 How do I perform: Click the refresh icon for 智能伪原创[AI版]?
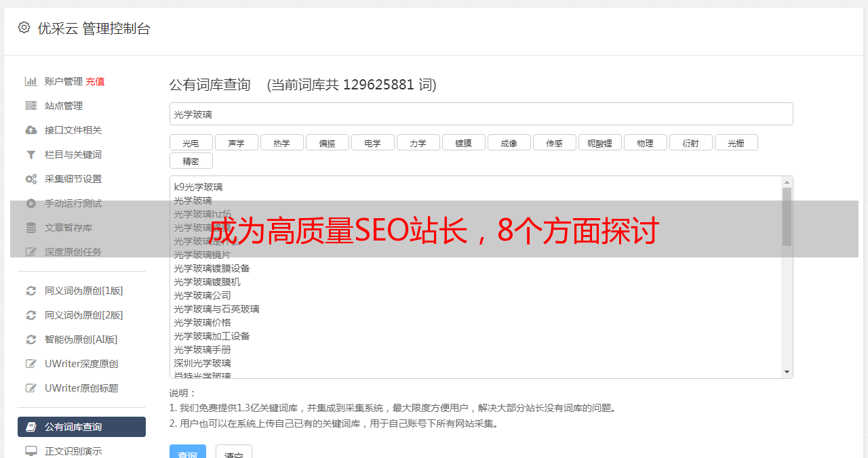[31, 339]
